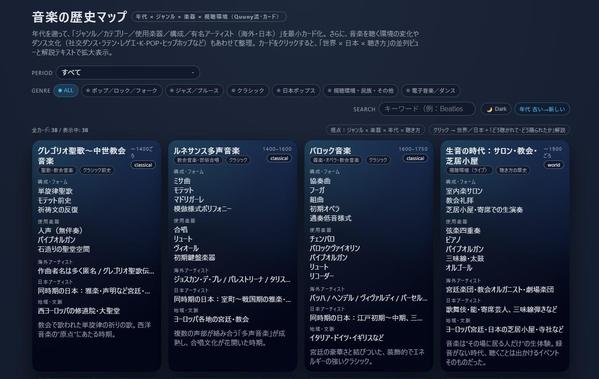Screen dimensions: 599x379
Task: Click 初期オペラ in the バロック card
Action: click(x=324, y=209)
